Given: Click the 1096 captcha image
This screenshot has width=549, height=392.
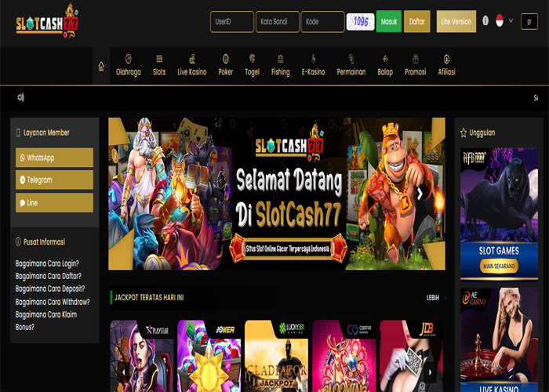Looking at the screenshot, I should pos(360,22).
